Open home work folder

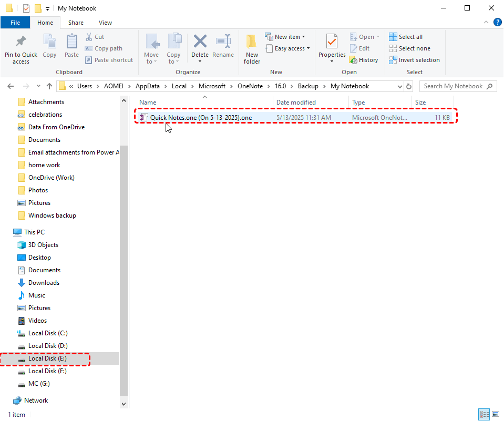tap(44, 165)
